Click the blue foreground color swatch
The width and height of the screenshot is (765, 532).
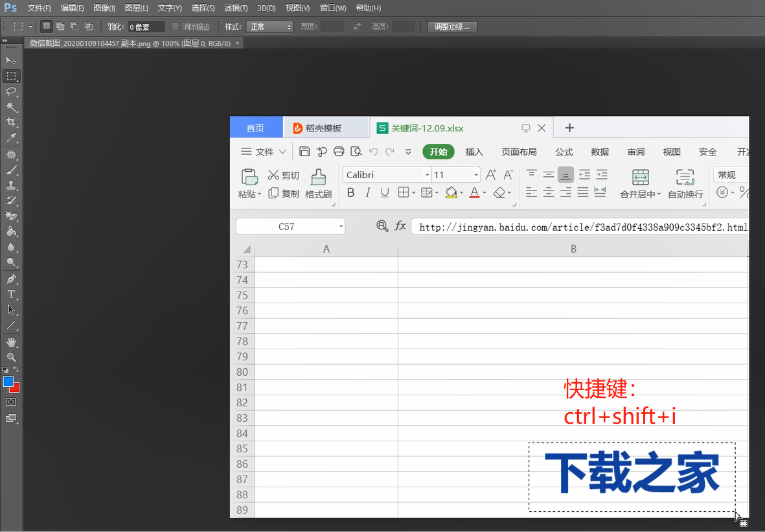click(x=8, y=382)
